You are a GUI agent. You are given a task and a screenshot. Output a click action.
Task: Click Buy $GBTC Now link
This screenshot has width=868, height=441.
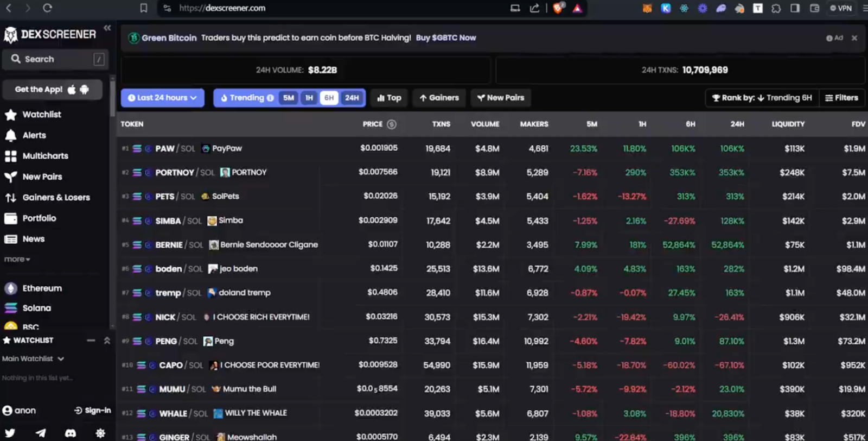(x=446, y=38)
